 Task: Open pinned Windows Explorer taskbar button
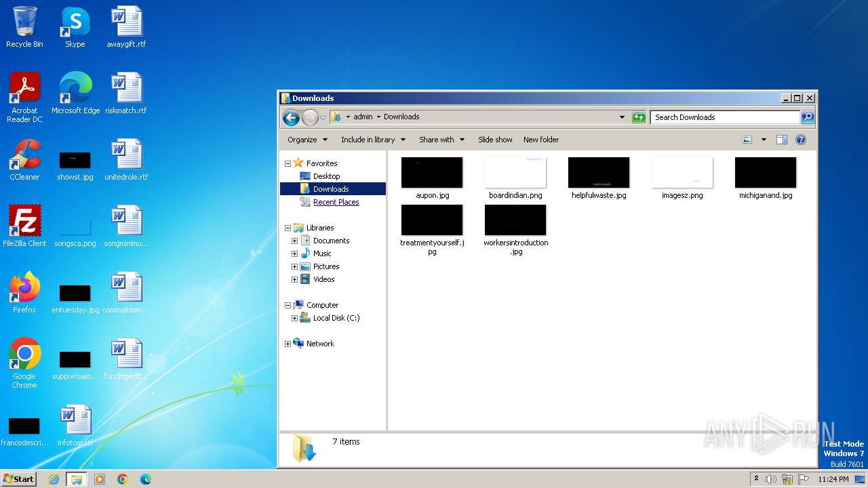(x=77, y=479)
